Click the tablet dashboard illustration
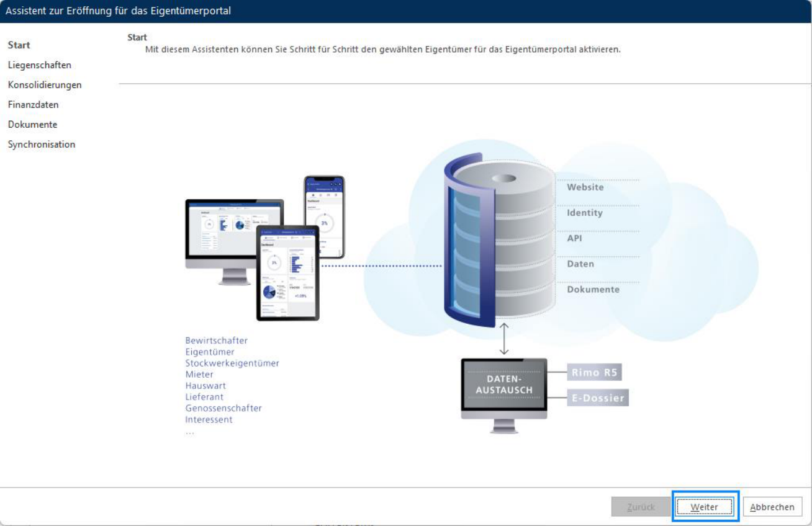This screenshot has width=812, height=526. coord(287,273)
